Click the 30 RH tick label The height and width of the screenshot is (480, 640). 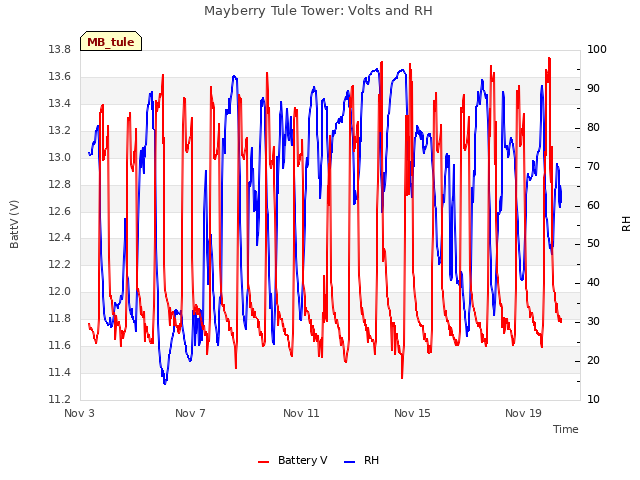593,322
